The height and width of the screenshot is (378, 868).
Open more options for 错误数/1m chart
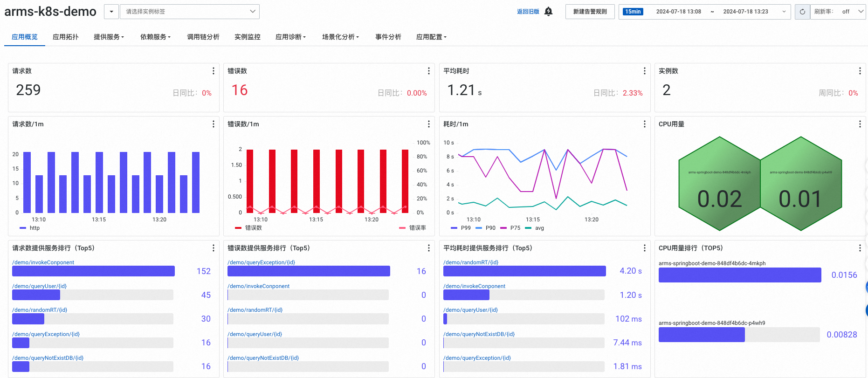click(x=429, y=124)
